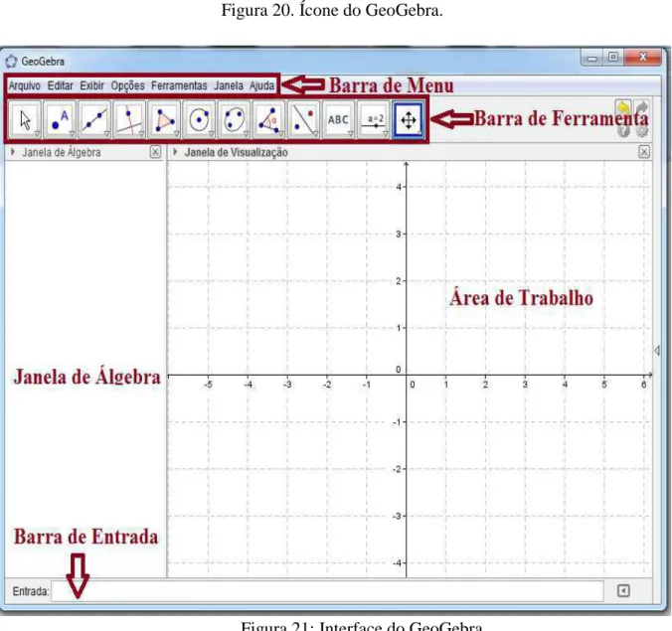Maximize the GeoGebra window
Viewport: 672px width, 631px height.
pos(613,58)
